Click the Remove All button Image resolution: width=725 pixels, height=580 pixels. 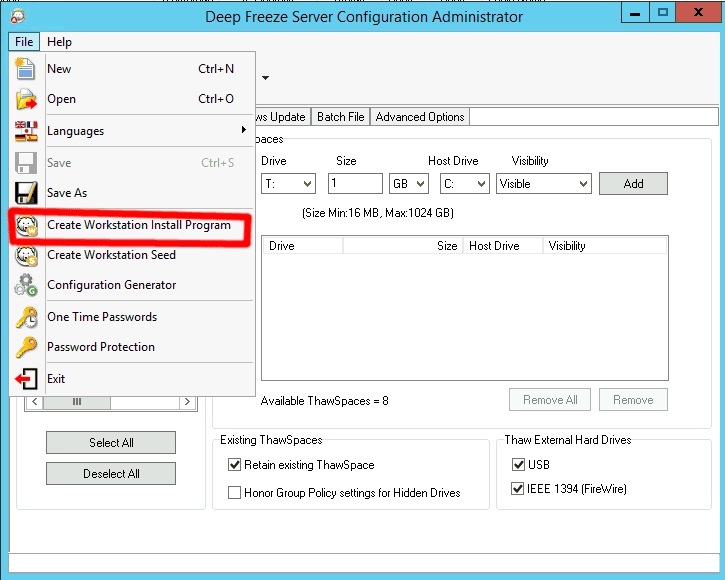point(550,400)
